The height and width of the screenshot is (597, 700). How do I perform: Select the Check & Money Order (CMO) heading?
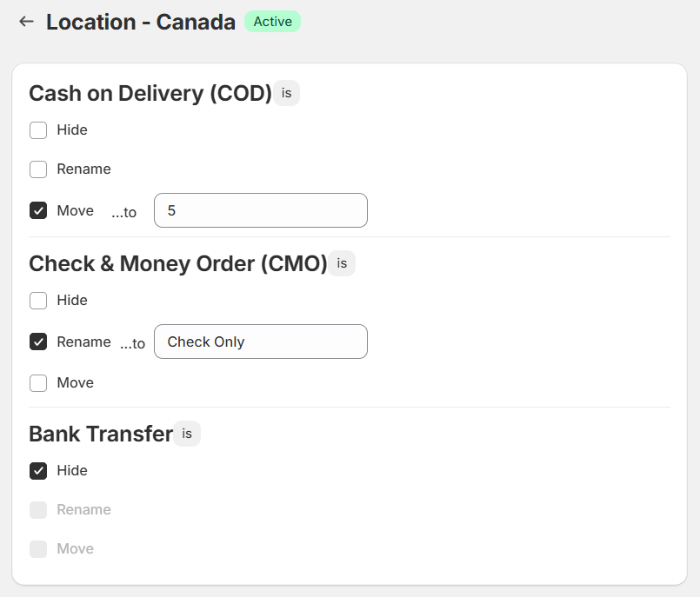(177, 264)
